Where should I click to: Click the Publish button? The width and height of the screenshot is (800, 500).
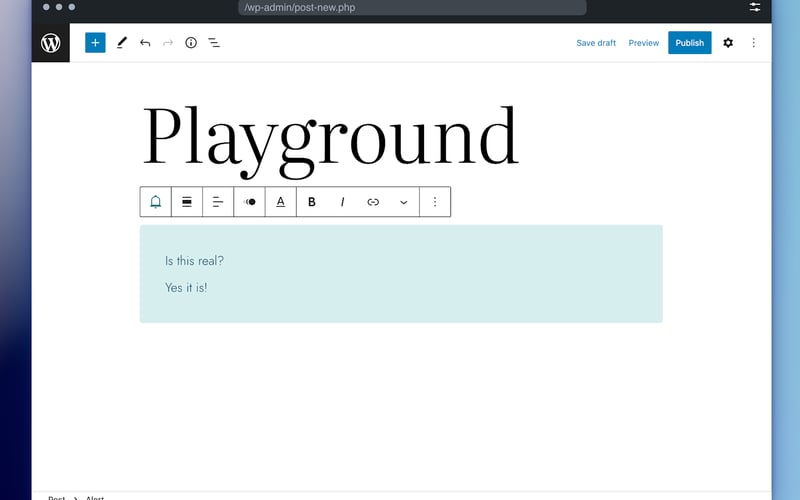(690, 43)
